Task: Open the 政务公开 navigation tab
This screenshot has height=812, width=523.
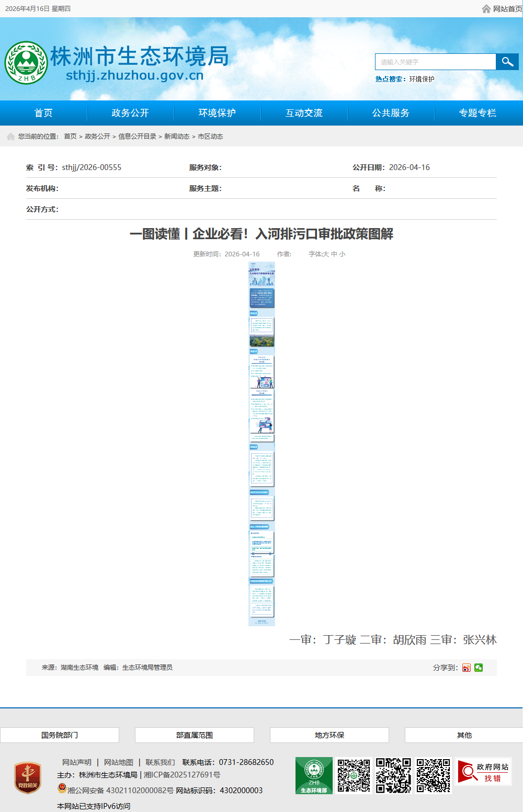Action: (130, 113)
